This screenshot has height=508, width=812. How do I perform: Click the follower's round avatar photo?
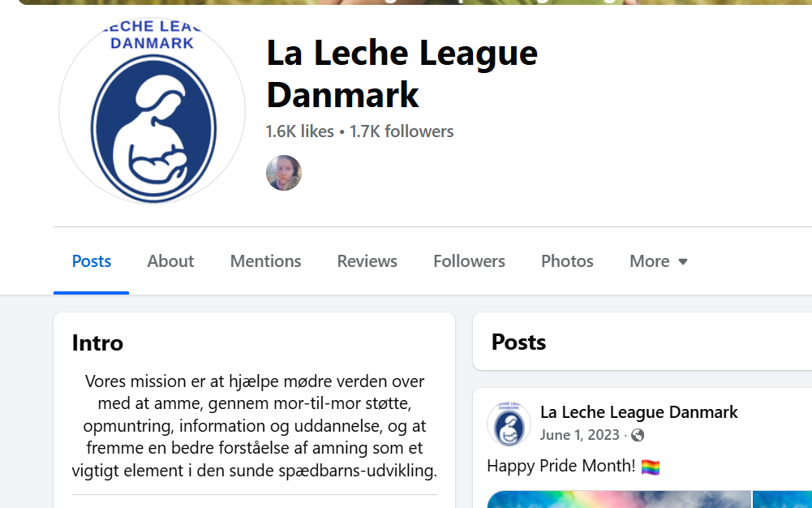[x=284, y=173]
